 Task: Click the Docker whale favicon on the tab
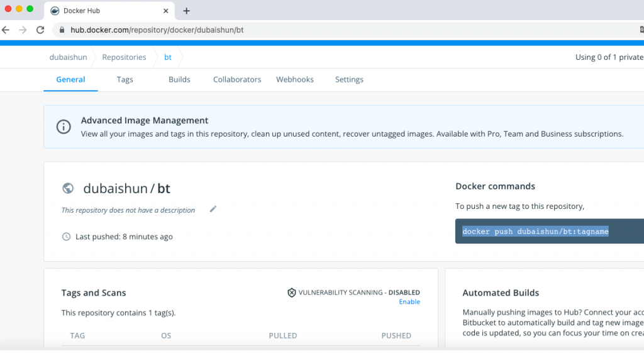pos(55,11)
